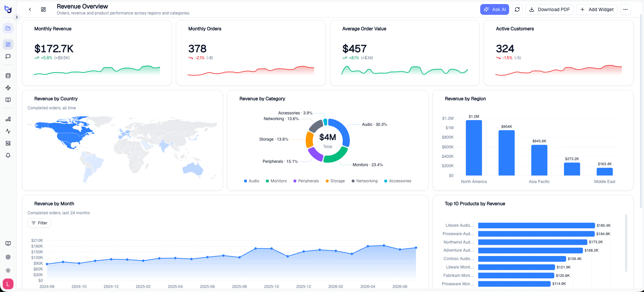The image size is (644, 292).
Task: Click the Download PDF button
Action: [x=549, y=9]
